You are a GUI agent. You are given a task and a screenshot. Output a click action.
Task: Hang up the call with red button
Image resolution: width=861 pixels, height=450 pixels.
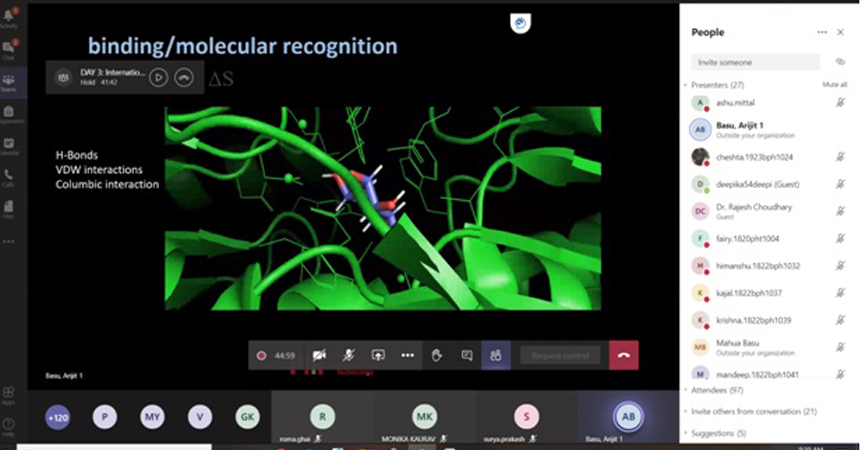click(623, 355)
